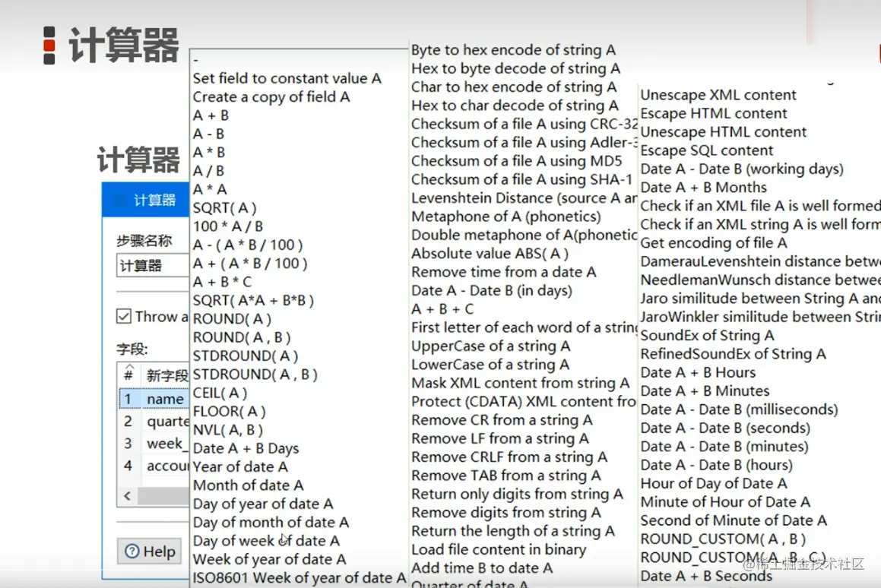
Task: Select 'Date A - Date B (seconds)'
Action: pyautogui.click(x=725, y=428)
